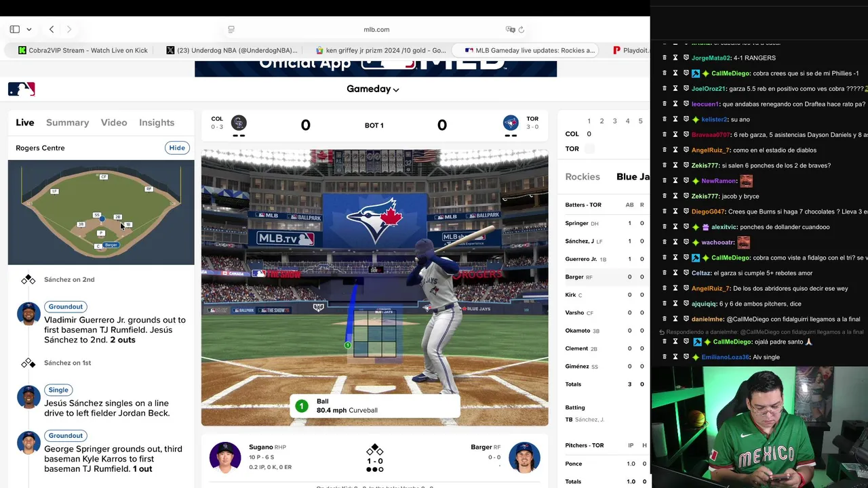Select the Blue Jays box score tab

pyautogui.click(x=633, y=177)
